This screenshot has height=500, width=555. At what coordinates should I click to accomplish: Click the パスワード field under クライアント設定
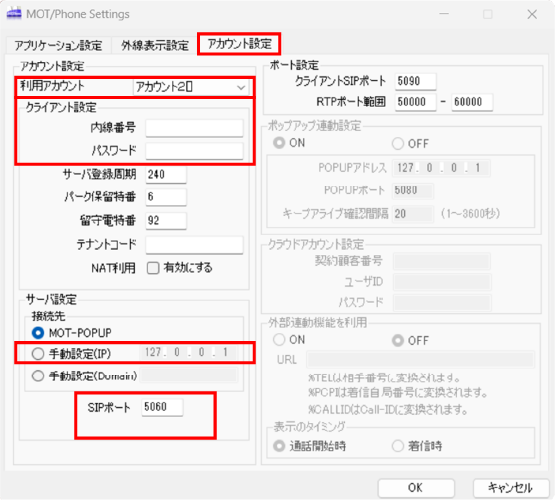194,151
